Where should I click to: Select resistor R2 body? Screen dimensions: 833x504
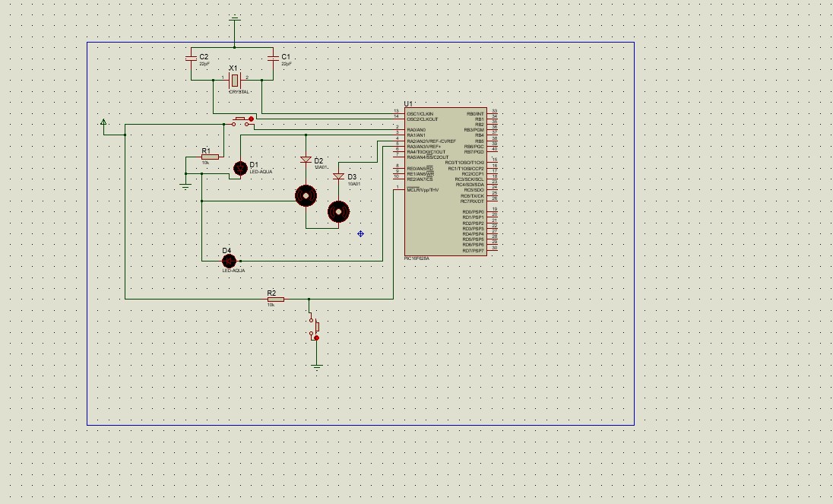[276, 300]
